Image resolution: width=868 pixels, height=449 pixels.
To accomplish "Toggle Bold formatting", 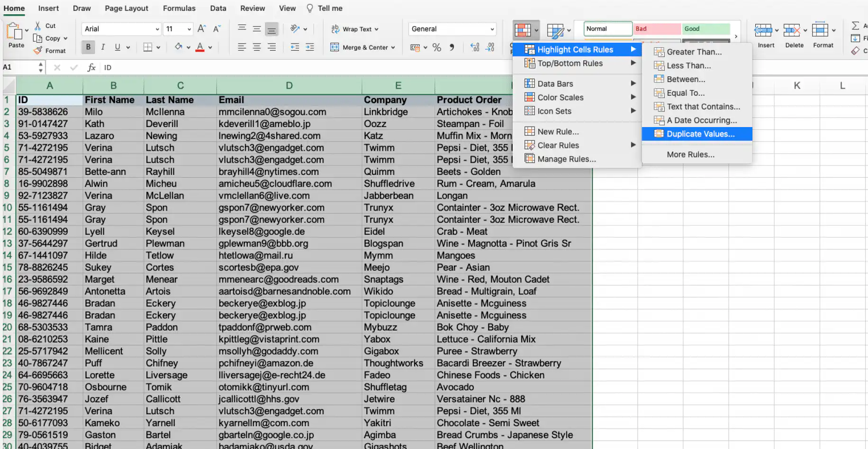I will 88,47.
